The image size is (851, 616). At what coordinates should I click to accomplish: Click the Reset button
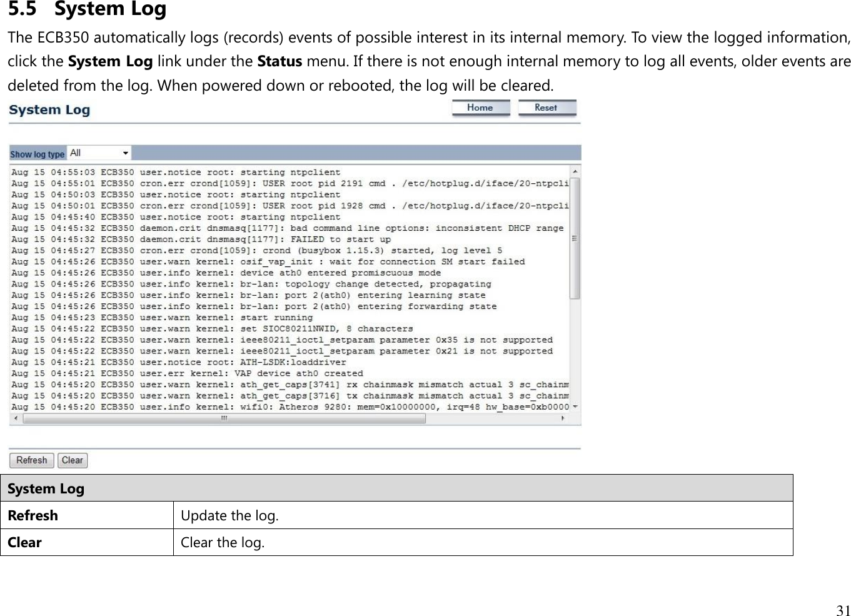click(x=547, y=108)
